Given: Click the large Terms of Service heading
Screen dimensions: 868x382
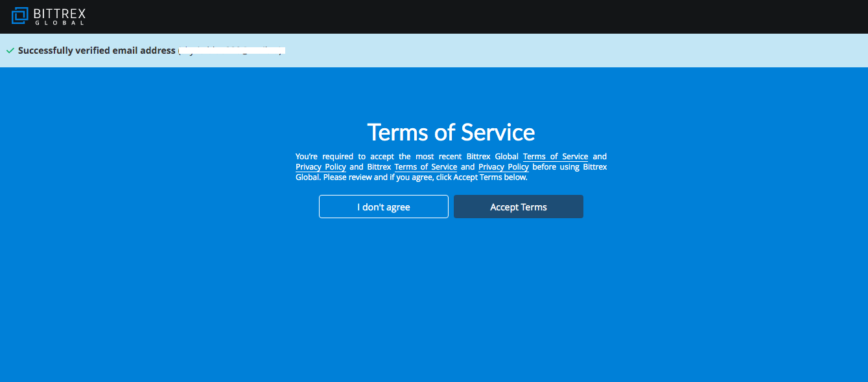Looking at the screenshot, I should [x=451, y=132].
